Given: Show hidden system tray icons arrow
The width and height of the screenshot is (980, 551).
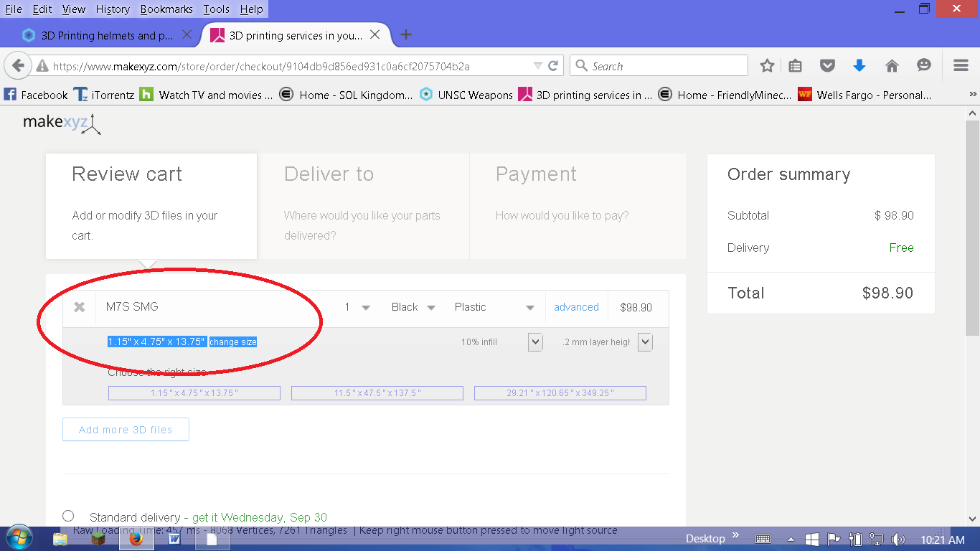Looking at the screenshot, I should [x=791, y=540].
